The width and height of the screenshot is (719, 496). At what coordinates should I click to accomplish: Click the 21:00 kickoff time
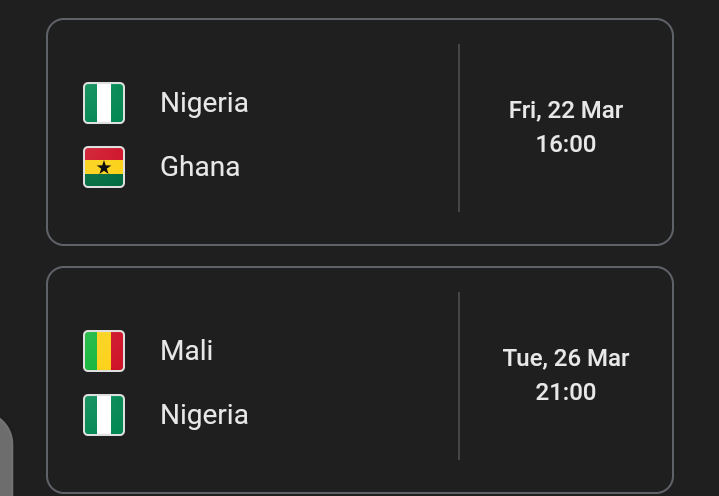(566, 392)
